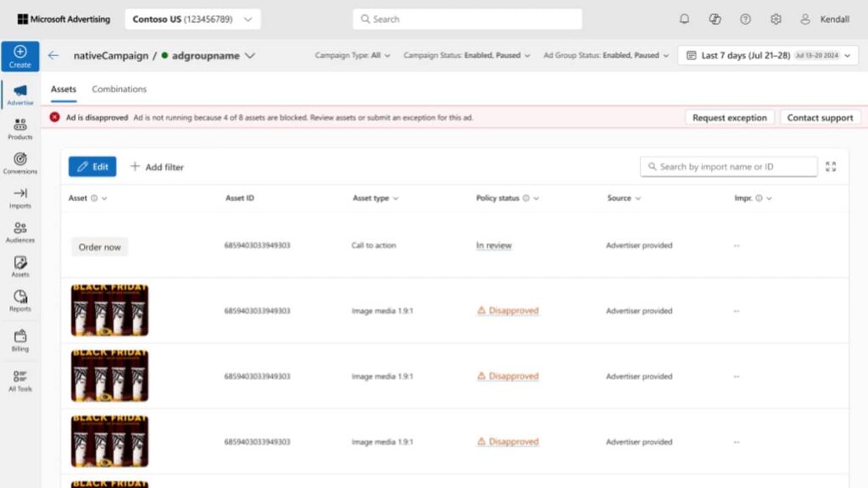Click Request exception for the disapproved ad

tap(729, 118)
